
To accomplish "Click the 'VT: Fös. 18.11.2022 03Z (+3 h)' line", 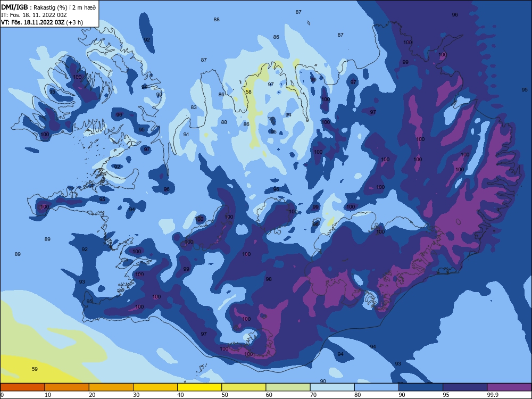I will coord(42,22).
